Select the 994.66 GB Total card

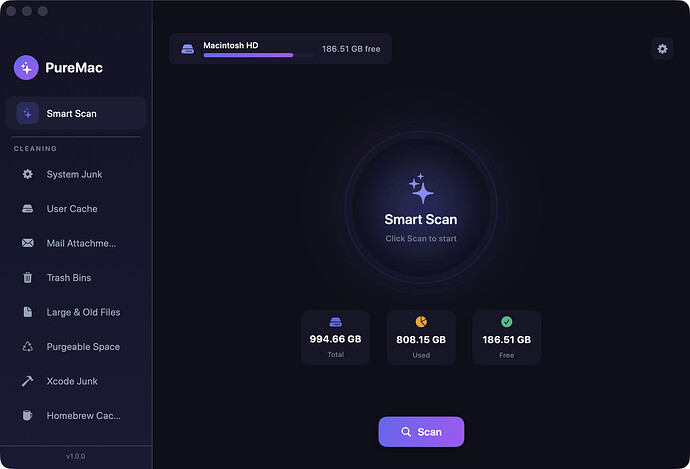point(335,337)
